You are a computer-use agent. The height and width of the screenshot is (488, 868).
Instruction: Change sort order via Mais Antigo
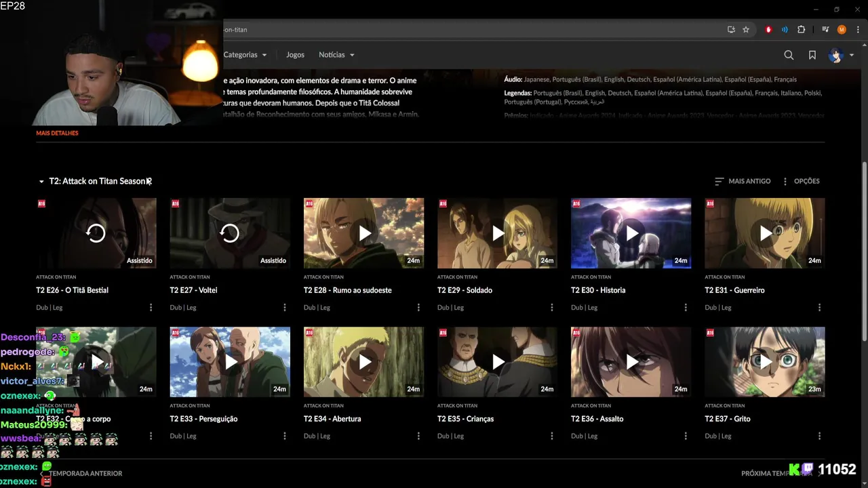(743, 181)
